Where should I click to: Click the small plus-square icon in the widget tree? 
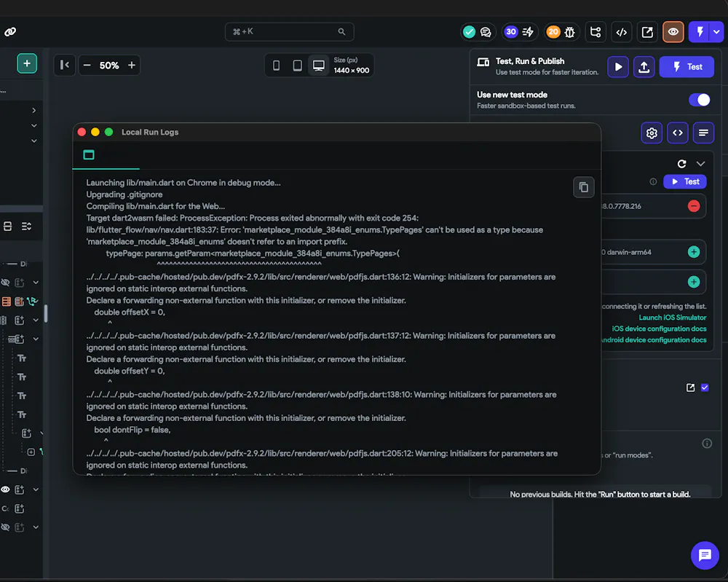[x=31, y=452]
